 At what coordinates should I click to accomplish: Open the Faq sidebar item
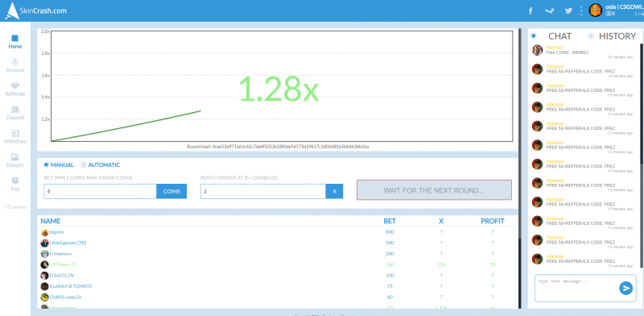pyautogui.click(x=15, y=185)
